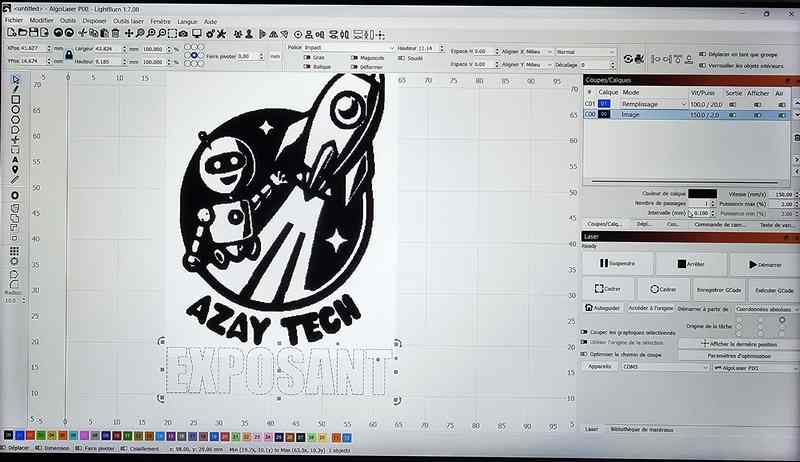800x462 pixels.
Task: Open the Modifier menu
Action: 41,20
